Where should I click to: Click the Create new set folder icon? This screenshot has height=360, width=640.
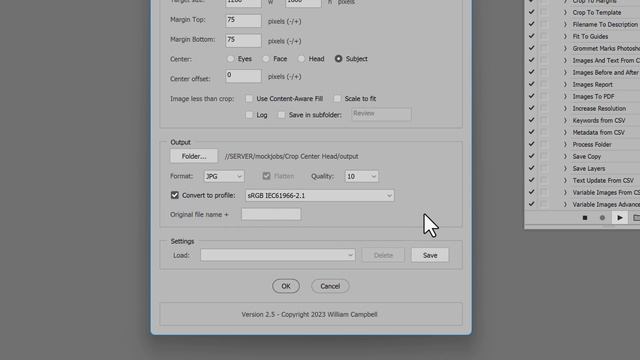click(636, 218)
